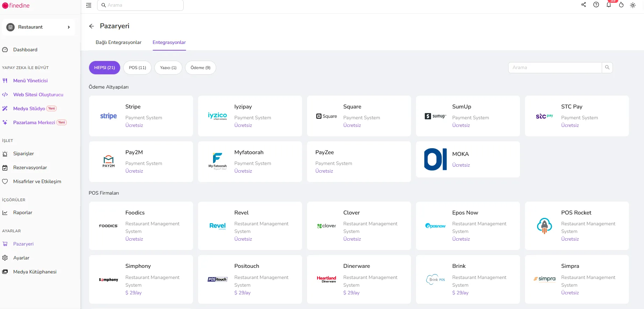Screen dimensions: 644x309
Task: Focus the marketplace Arama input field
Action: coord(555,68)
